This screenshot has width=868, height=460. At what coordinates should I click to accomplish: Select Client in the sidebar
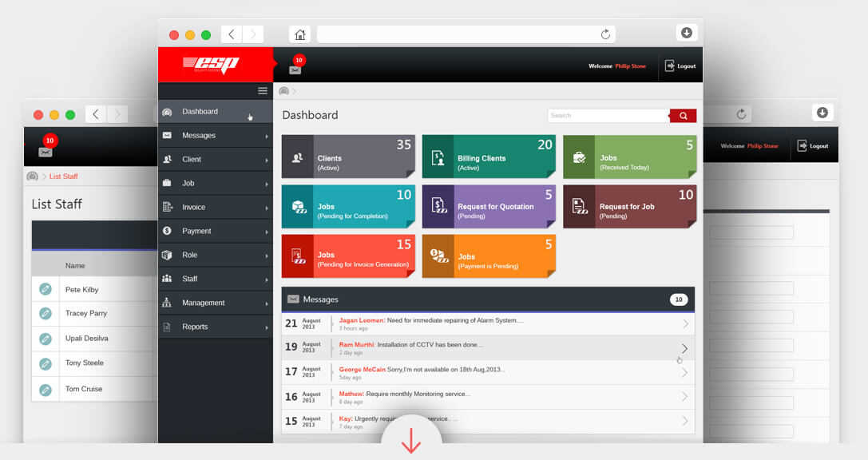click(216, 159)
